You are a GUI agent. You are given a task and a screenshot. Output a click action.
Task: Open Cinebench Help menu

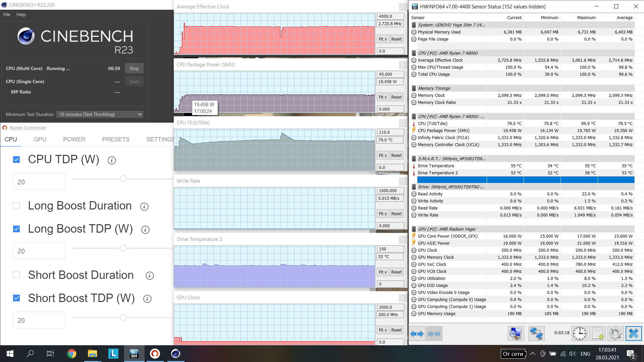pos(21,14)
